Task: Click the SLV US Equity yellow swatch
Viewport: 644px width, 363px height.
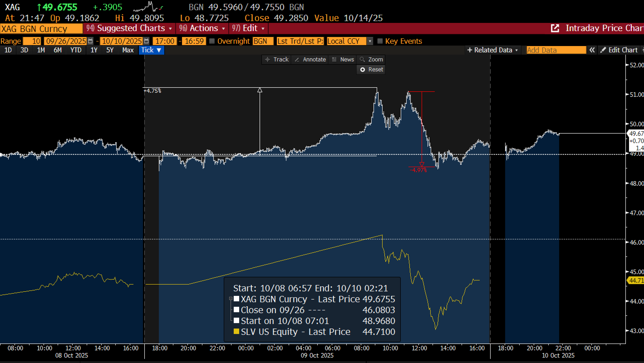Action: tap(236, 331)
